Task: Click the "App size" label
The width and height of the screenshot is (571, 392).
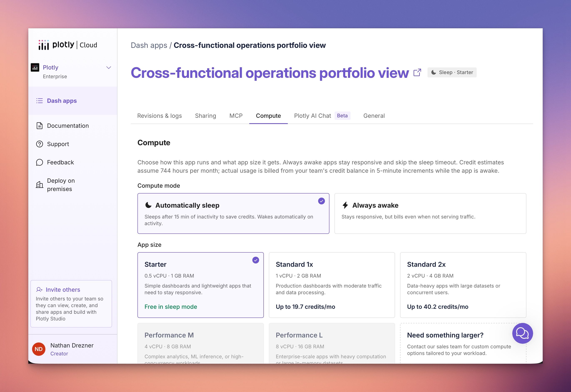Action: tap(150, 245)
